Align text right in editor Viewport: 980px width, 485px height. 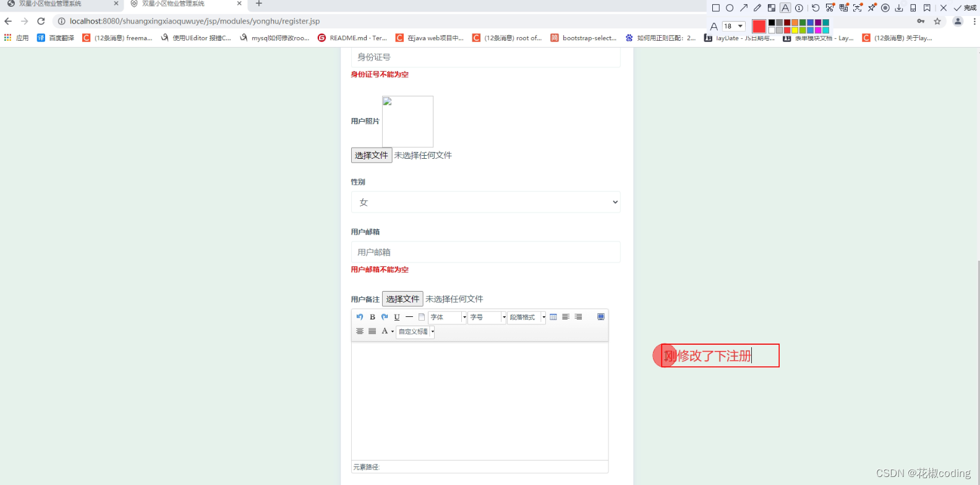tap(578, 317)
